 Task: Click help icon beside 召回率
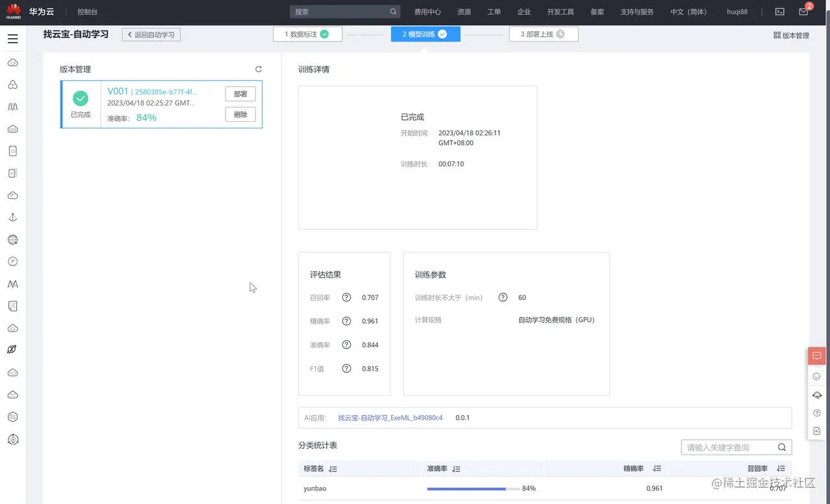tap(346, 297)
